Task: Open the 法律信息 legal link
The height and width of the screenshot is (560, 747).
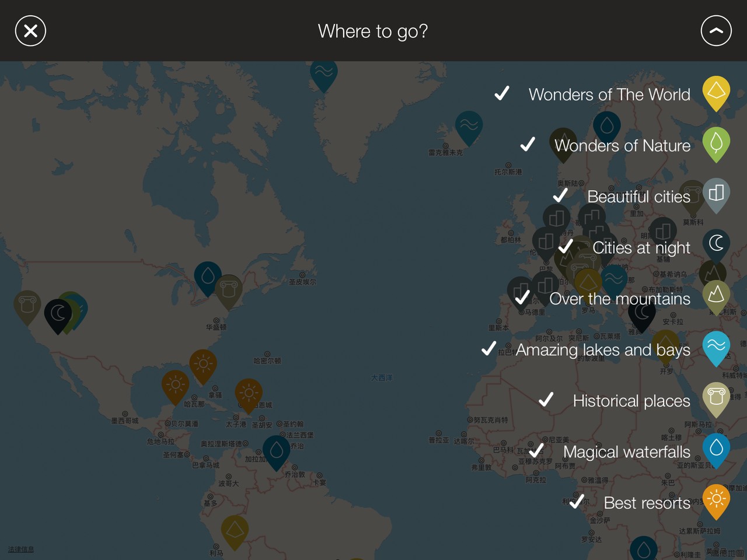Action: tap(21, 549)
